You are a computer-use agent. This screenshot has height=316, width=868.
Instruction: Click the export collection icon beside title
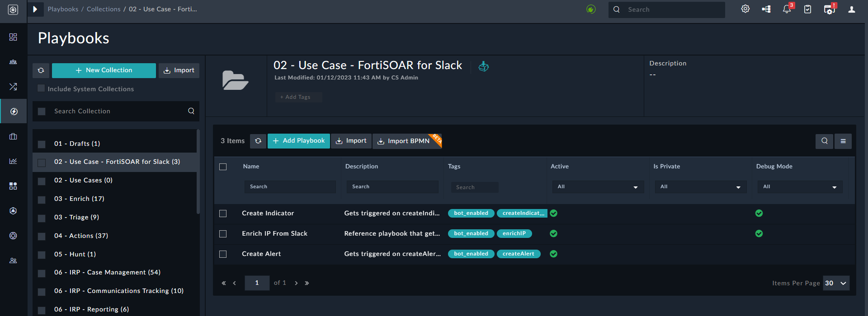coord(484,66)
